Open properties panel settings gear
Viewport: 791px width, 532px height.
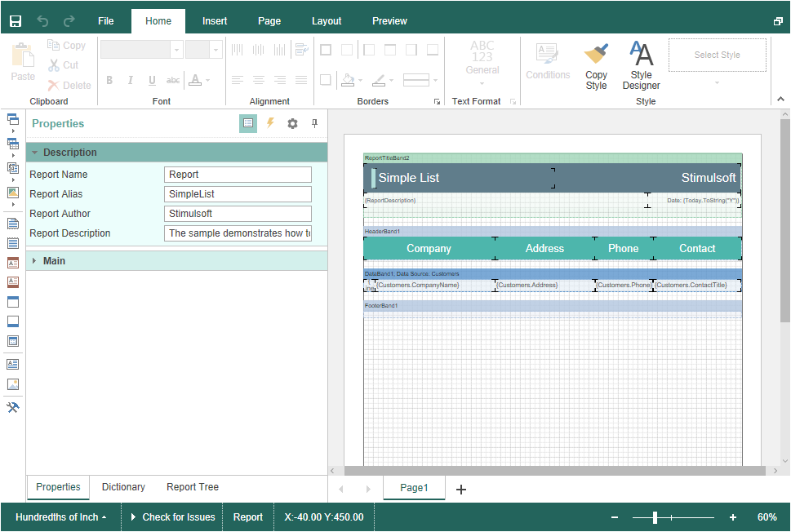click(292, 124)
